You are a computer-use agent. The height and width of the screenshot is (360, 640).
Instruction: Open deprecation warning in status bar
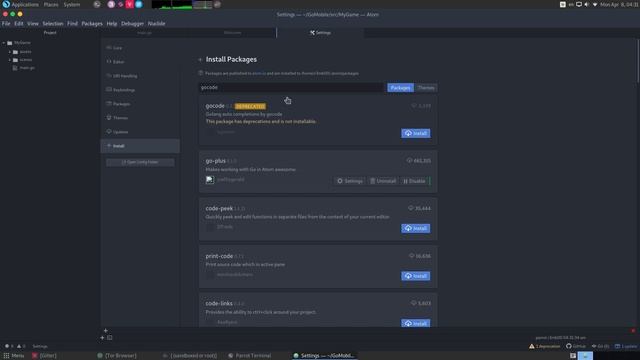coord(545,346)
